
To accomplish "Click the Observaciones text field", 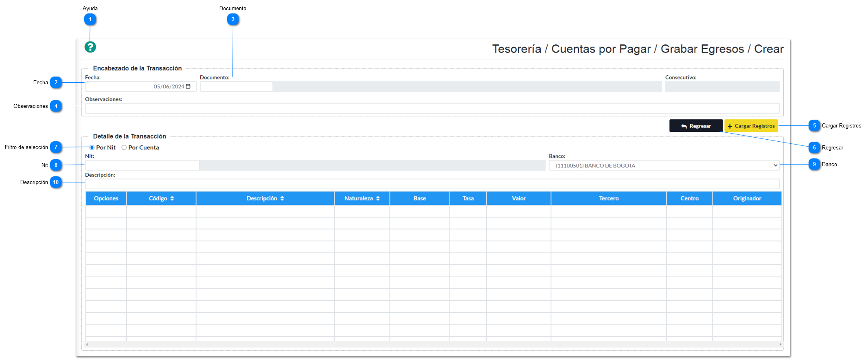I will coord(432,108).
